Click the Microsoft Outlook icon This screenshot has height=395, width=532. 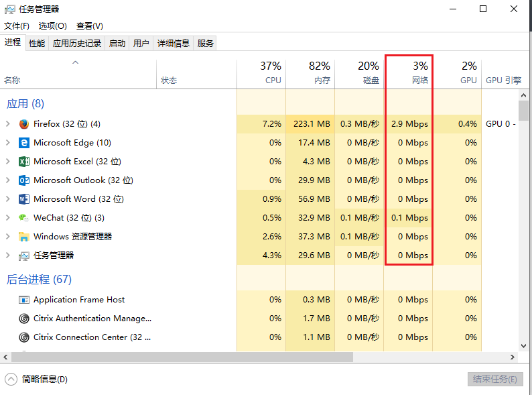point(23,180)
